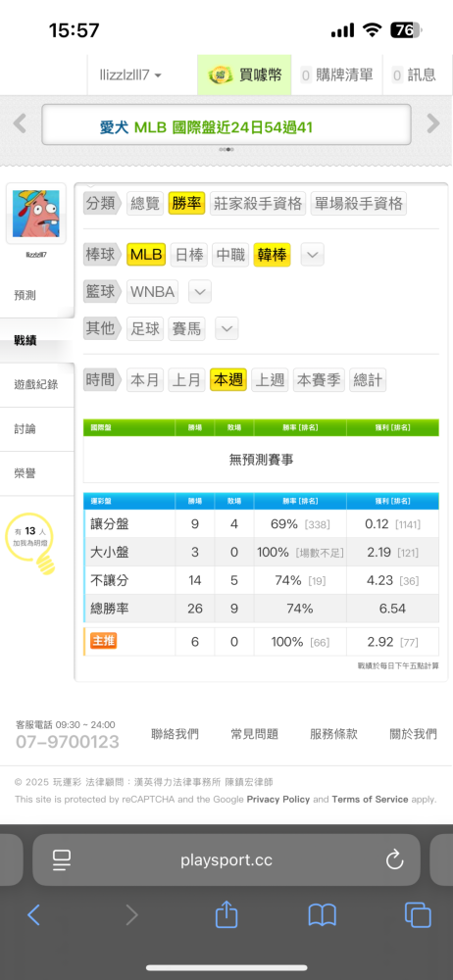This screenshot has width=453, height=980.
Task: Open the Terms of Service link
Action: tap(370, 800)
